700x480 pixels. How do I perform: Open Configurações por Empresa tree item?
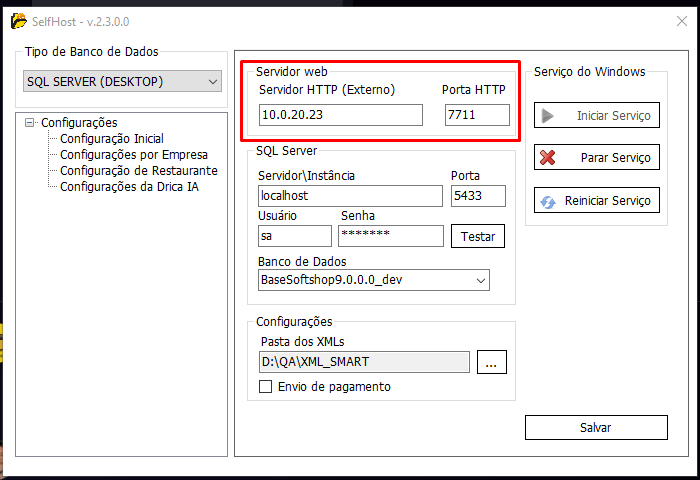click(133, 155)
